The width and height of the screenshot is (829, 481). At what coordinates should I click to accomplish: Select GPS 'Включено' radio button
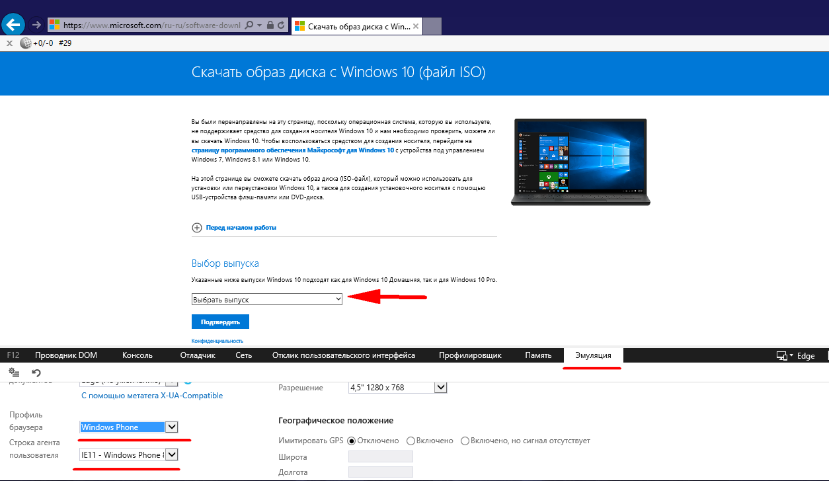[x=410, y=441]
